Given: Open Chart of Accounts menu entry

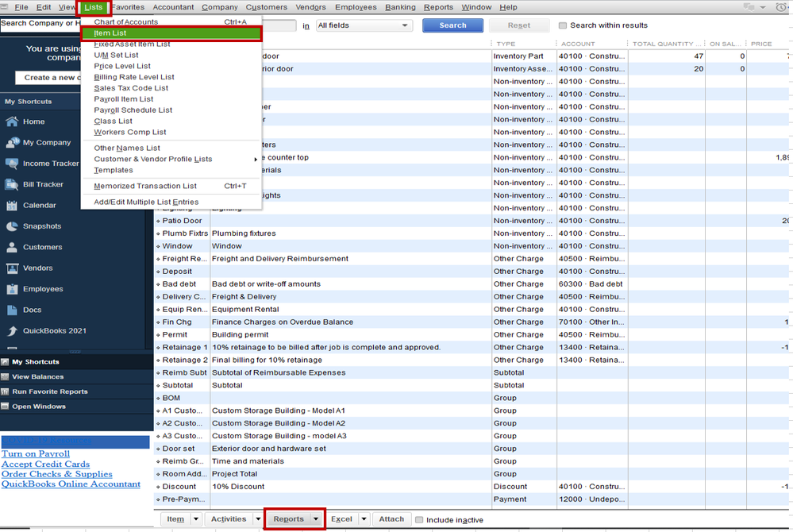Looking at the screenshot, I should click(171, 21).
